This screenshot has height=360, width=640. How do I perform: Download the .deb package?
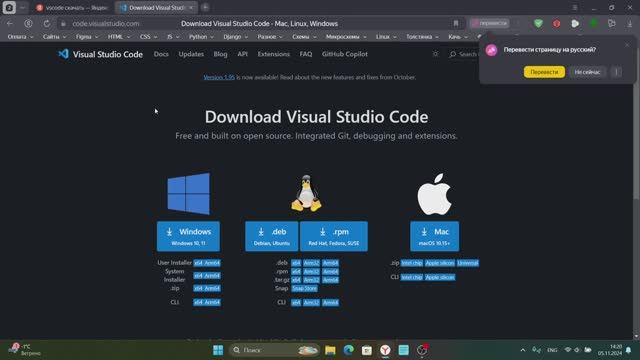pos(271,236)
